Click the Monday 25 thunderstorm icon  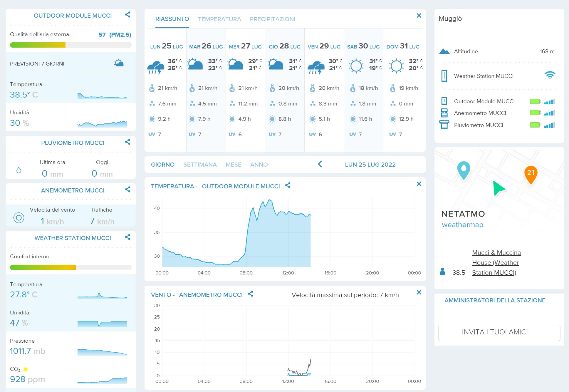[156, 67]
